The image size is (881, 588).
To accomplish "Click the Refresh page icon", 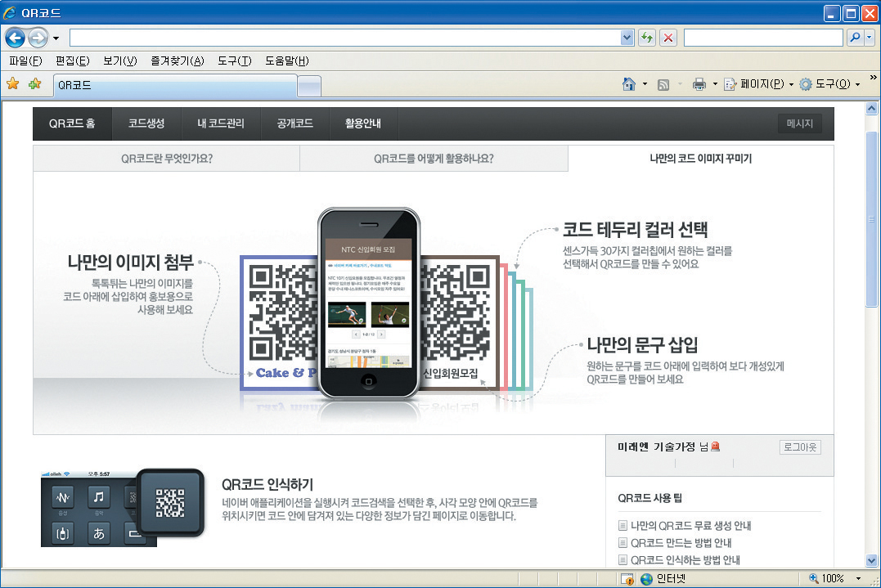I will click(647, 38).
